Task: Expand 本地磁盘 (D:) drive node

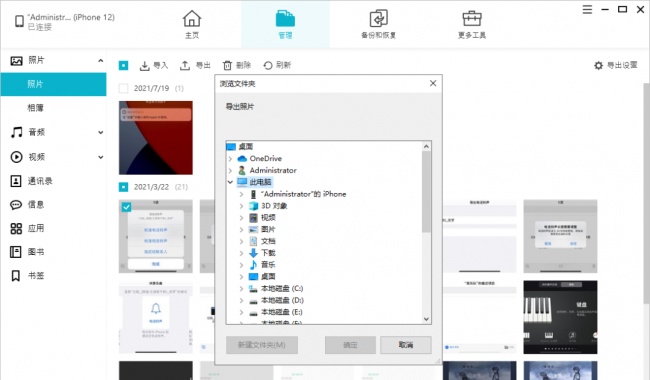Action: 242,300
